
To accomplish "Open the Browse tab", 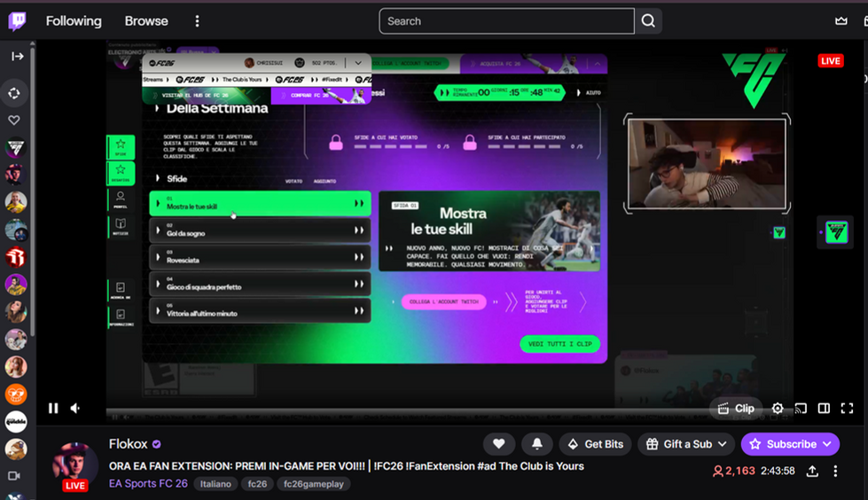I will 146,21.
